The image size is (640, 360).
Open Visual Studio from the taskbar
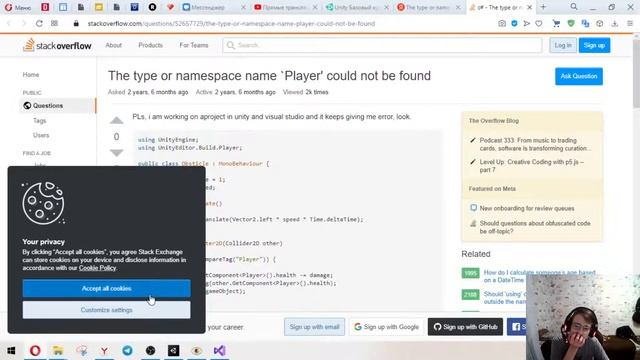click(x=220, y=350)
